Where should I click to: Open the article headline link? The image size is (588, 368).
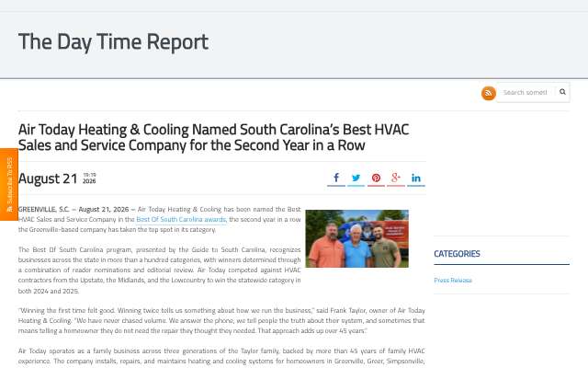[x=213, y=137]
